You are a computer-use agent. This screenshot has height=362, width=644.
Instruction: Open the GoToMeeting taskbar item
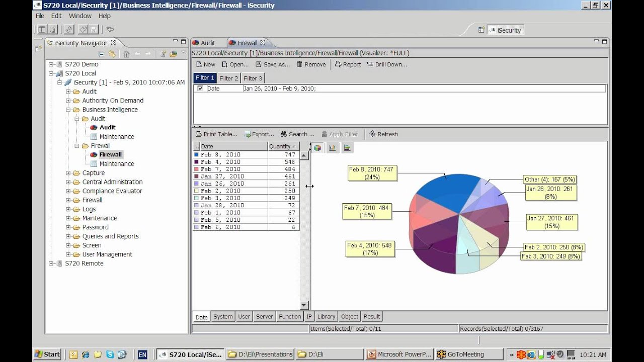(468, 354)
